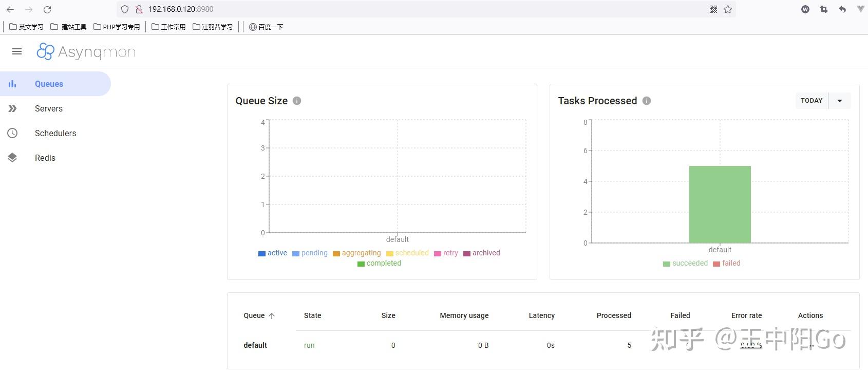Click the Tasks Processed info icon

(x=647, y=101)
